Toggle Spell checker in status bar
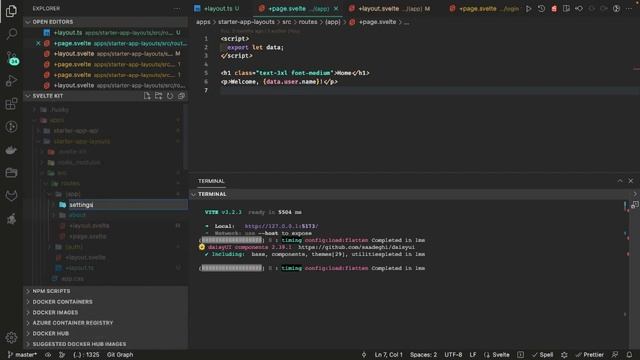 (x=542, y=355)
